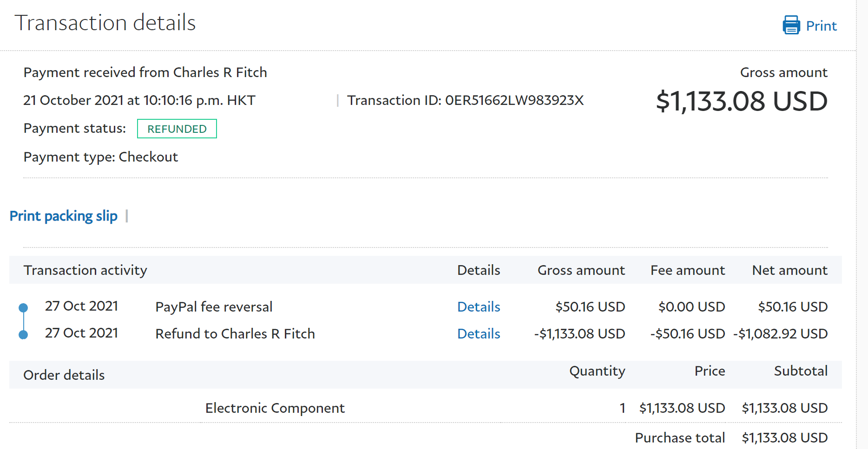Click the large $1,133.08 USD gross amount
This screenshot has width=868, height=449.
pos(742,101)
